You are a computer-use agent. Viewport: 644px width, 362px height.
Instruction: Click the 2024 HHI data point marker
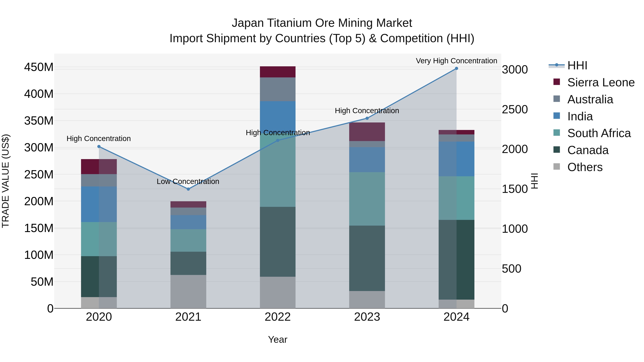click(x=457, y=68)
